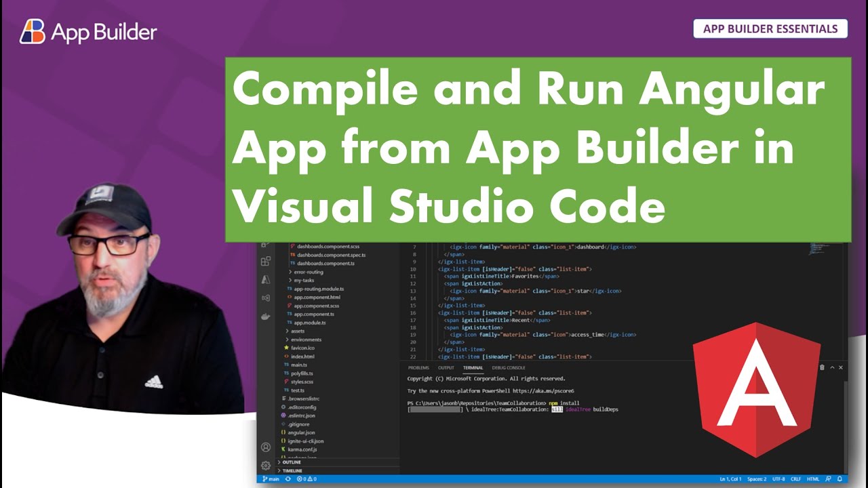The height and width of the screenshot is (488, 868).
Task: Open the Visual Studio icon in activity bar
Action: [x=266, y=298]
